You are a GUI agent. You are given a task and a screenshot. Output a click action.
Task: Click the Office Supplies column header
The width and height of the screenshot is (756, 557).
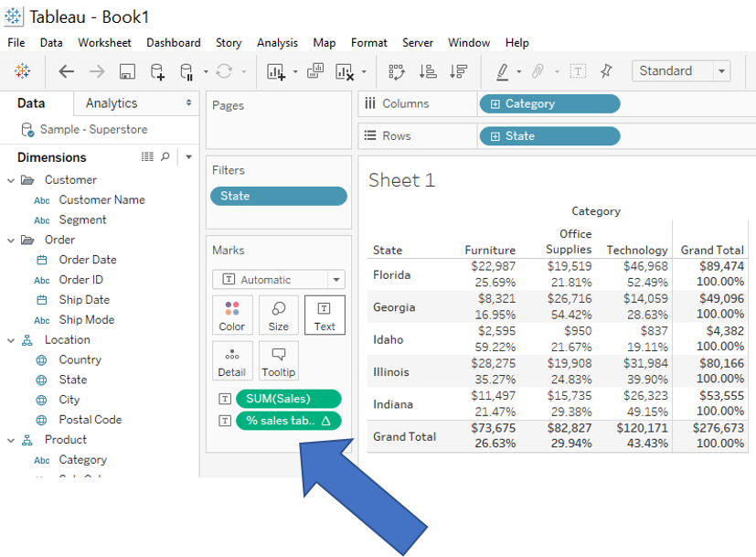click(569, 241)
